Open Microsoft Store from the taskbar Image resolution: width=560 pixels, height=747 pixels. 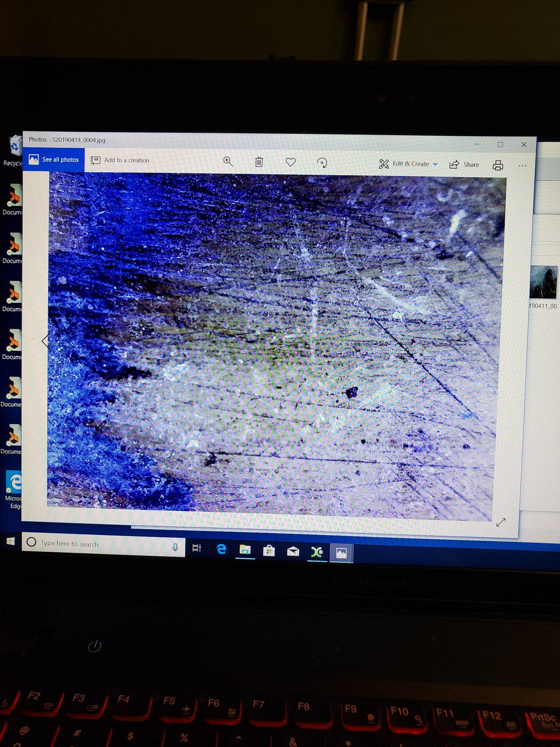(x=269, y=551)
